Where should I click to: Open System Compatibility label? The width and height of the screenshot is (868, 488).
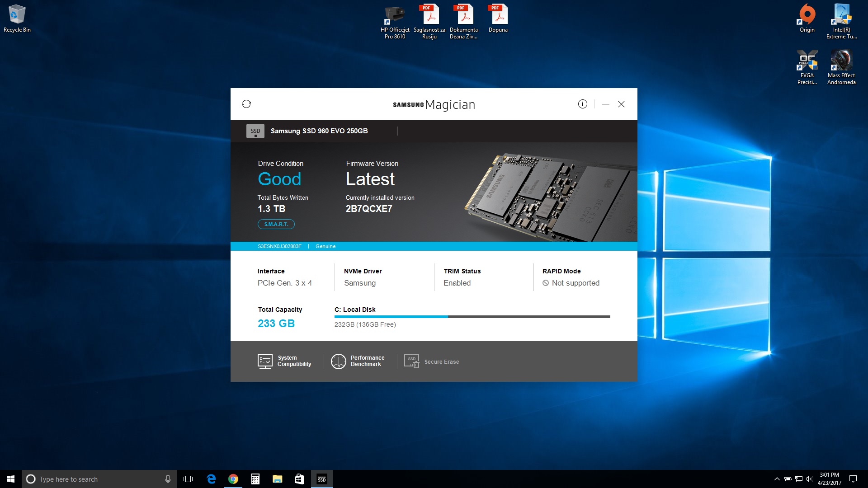point(294,361)
